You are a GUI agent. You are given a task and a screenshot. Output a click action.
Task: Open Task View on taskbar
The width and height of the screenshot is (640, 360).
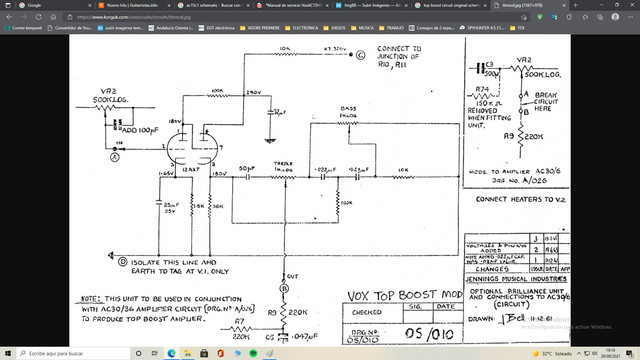click(x=155, y=353)
